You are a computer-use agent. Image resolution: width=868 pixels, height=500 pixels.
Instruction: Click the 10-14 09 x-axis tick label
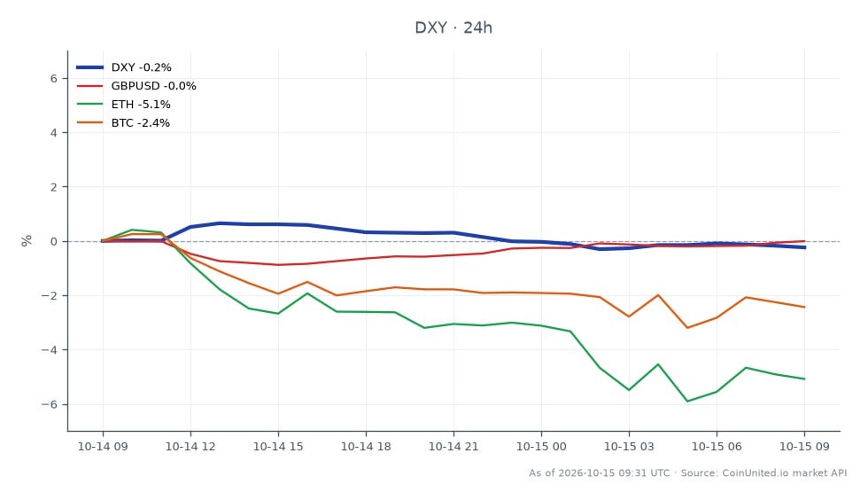(103, 446)
